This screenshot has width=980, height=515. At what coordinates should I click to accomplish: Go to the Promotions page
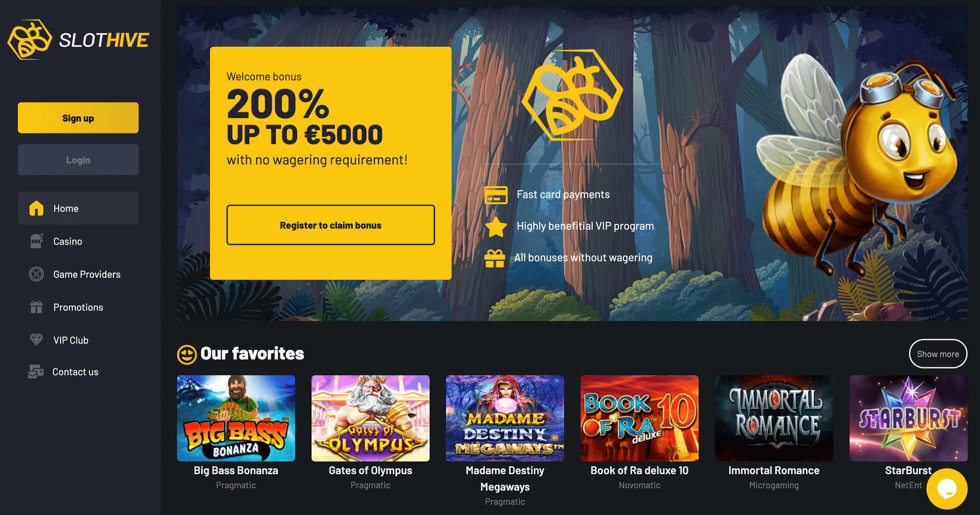pyautogui.click(x=78, y=307)
